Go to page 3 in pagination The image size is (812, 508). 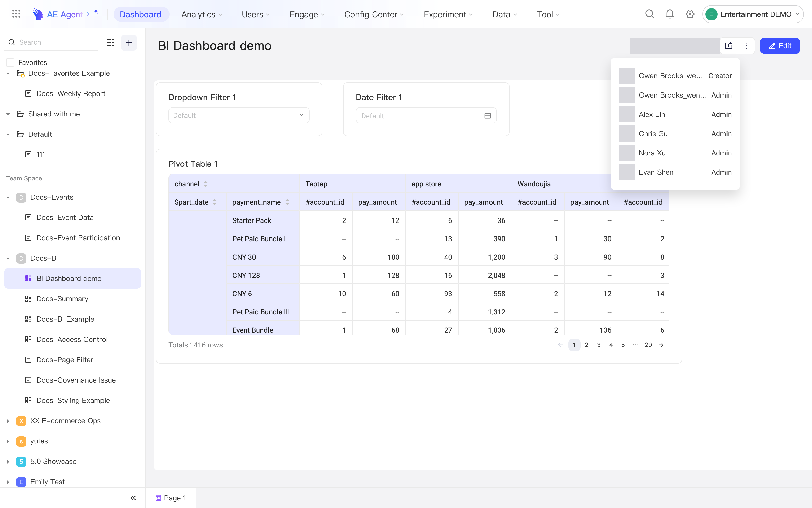599,345
